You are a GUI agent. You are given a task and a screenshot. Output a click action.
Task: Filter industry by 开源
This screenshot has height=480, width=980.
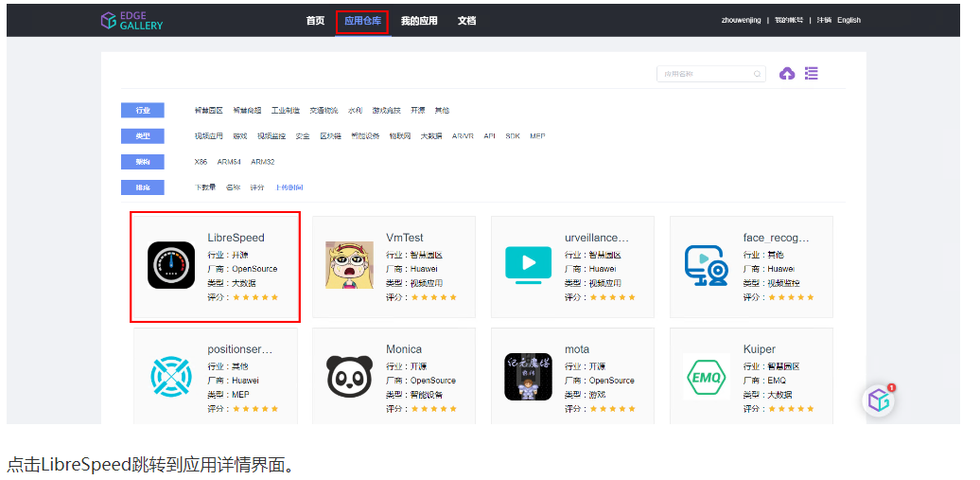417,110
